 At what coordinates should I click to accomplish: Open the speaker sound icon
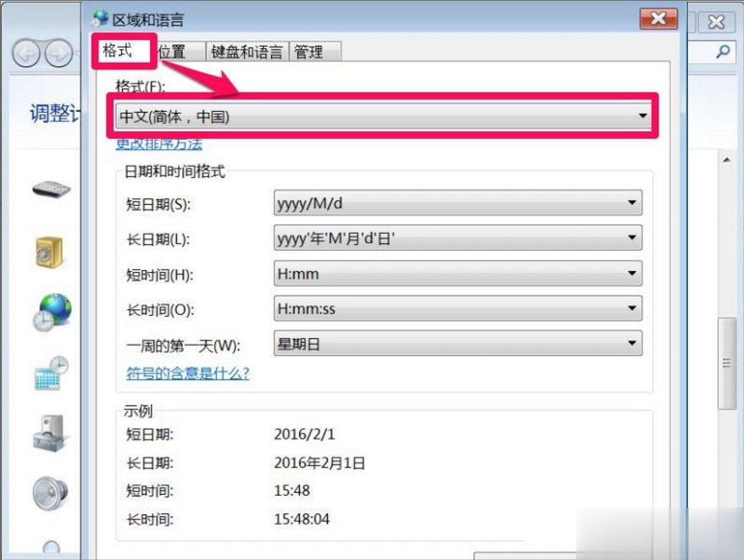coord(50,493)
